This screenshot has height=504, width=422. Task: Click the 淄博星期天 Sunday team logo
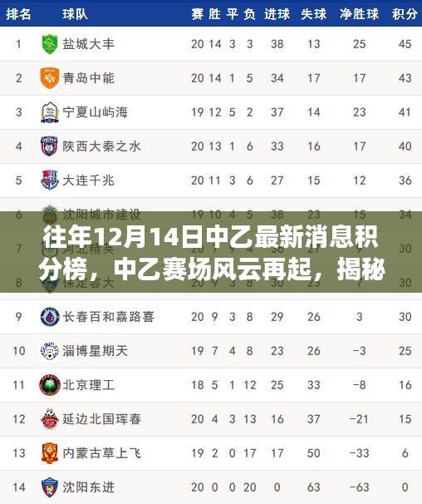pos(50,351)
